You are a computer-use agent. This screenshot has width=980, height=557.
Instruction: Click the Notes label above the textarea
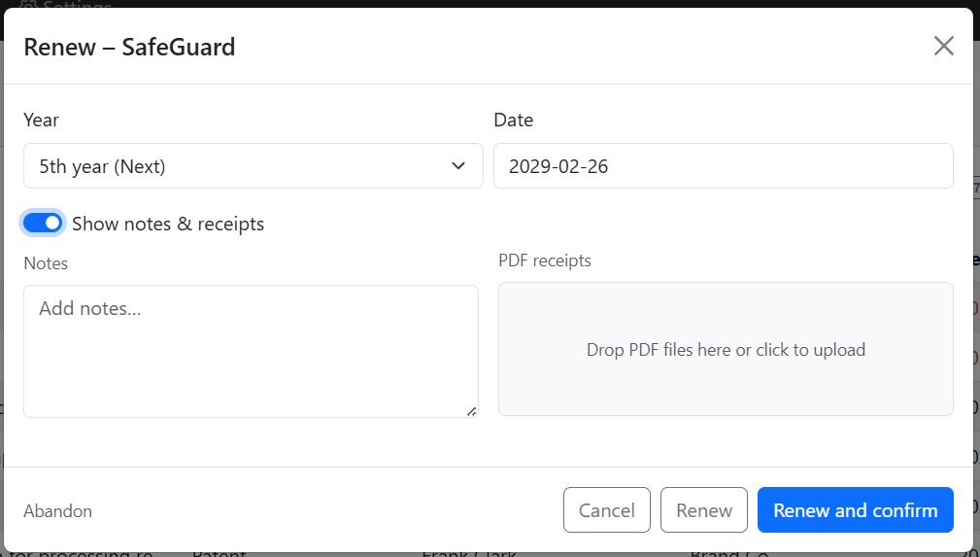pyautogui.click(x=46, y=263)
